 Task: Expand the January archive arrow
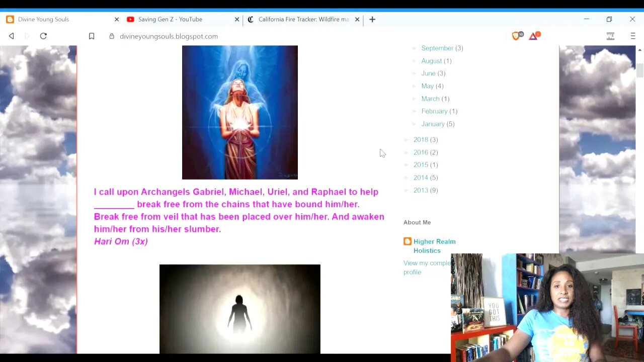coord(415,124)
